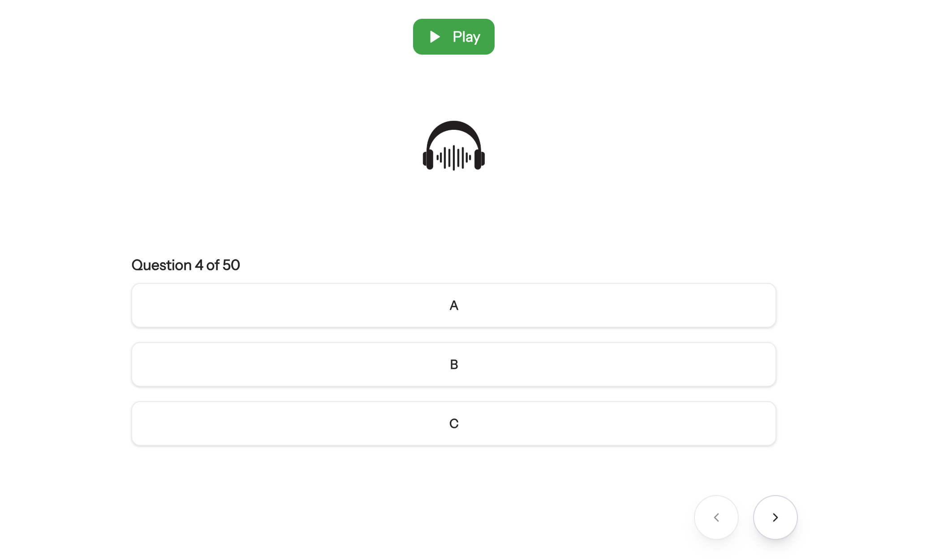The height and width of the screenshot is (560, 948).
Task: Click the green Play button
Action: [x=453, y=37]
